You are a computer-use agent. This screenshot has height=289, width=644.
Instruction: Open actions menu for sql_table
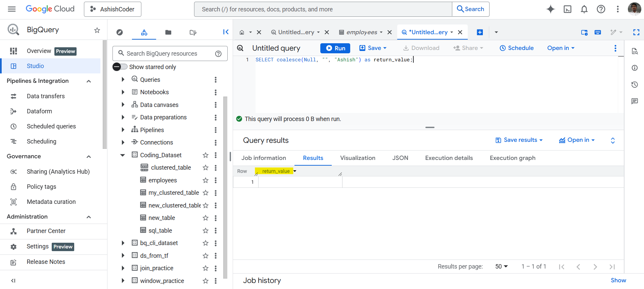click(216, 231)
